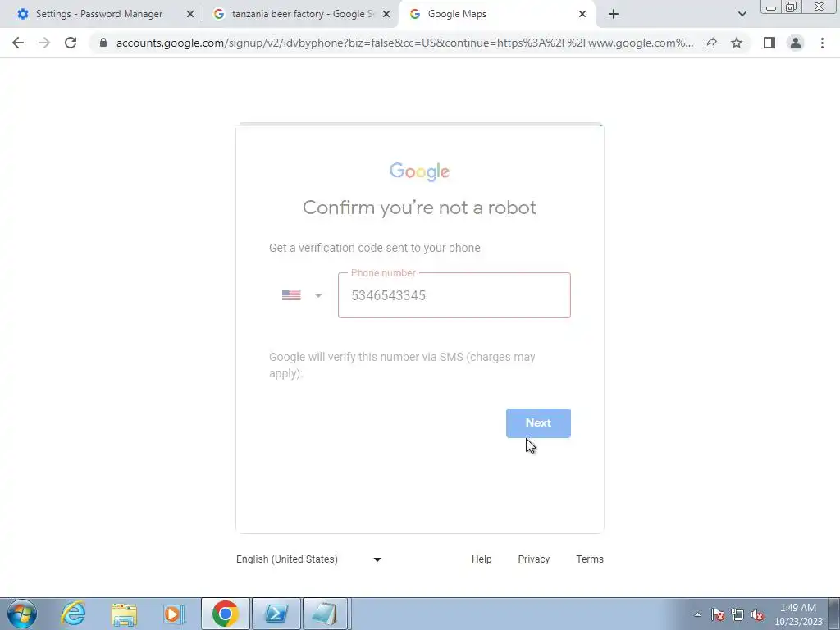
Task: Open a new tab with the plus button
Action: coord(614,14)
